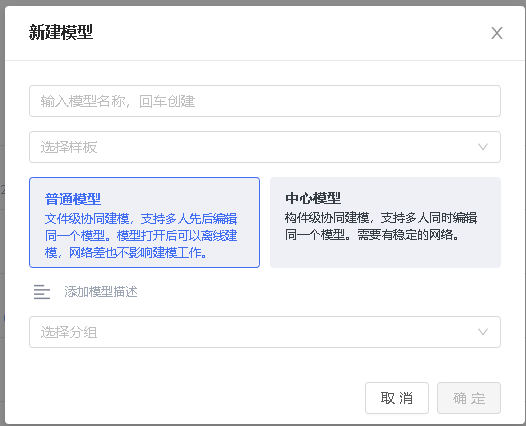
Task: Click 普通模型 description about 文件级协同建模
Action: point(141,235)
